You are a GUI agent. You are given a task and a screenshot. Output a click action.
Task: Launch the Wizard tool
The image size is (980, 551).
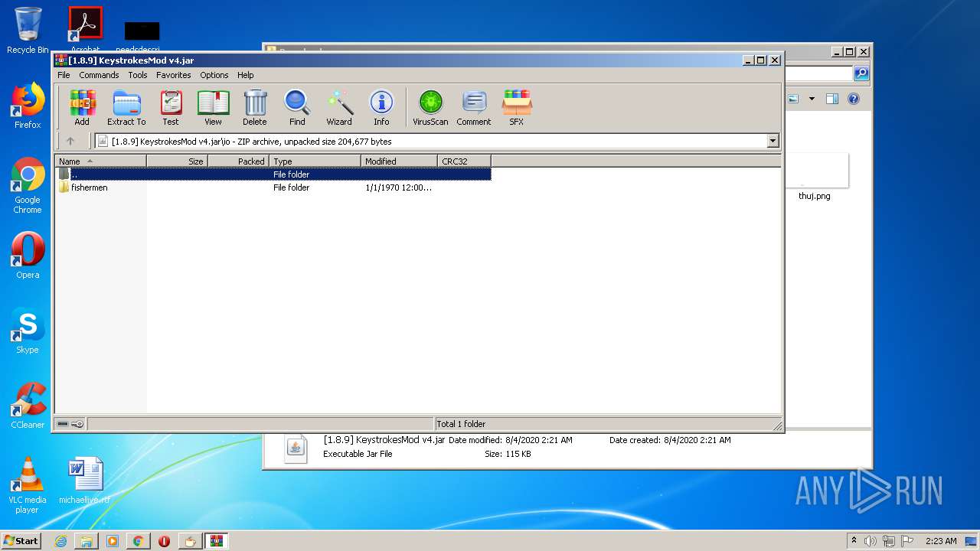tap(339, 108)
